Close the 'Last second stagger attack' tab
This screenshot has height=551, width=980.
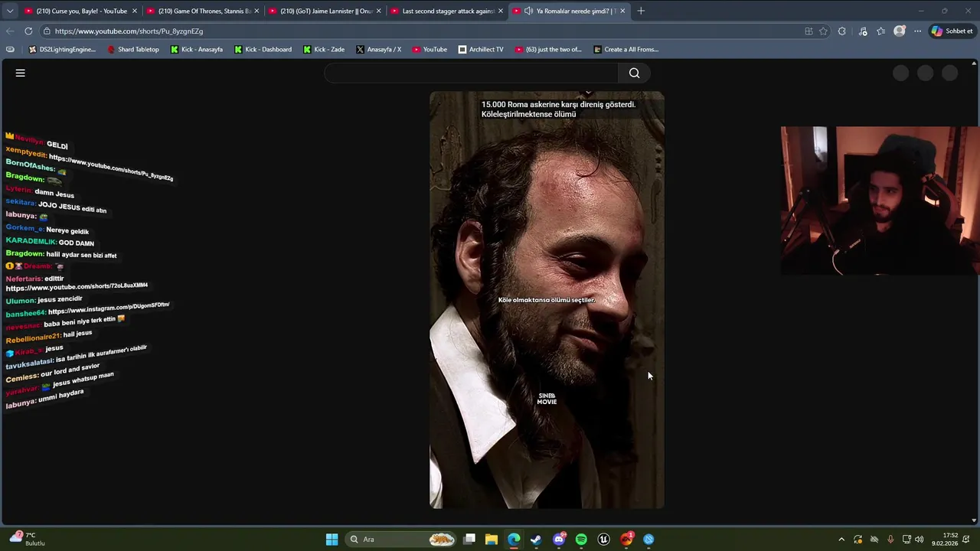point(501,11)
